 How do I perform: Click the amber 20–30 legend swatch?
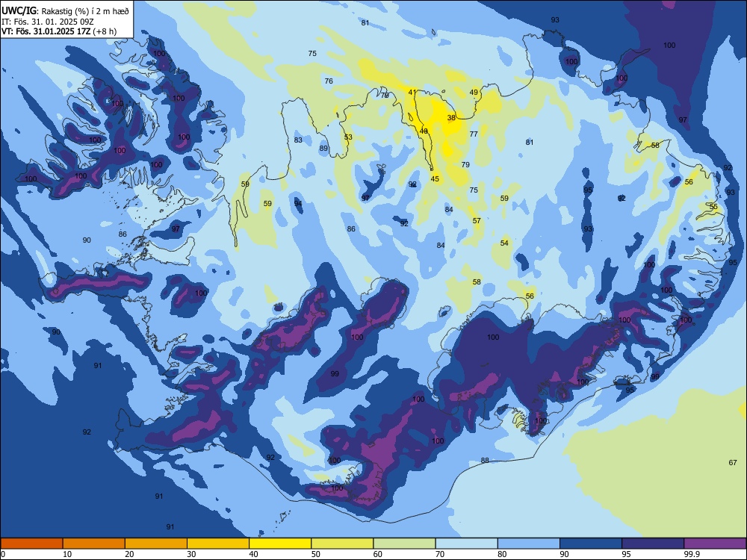click(x=156, y=544)
